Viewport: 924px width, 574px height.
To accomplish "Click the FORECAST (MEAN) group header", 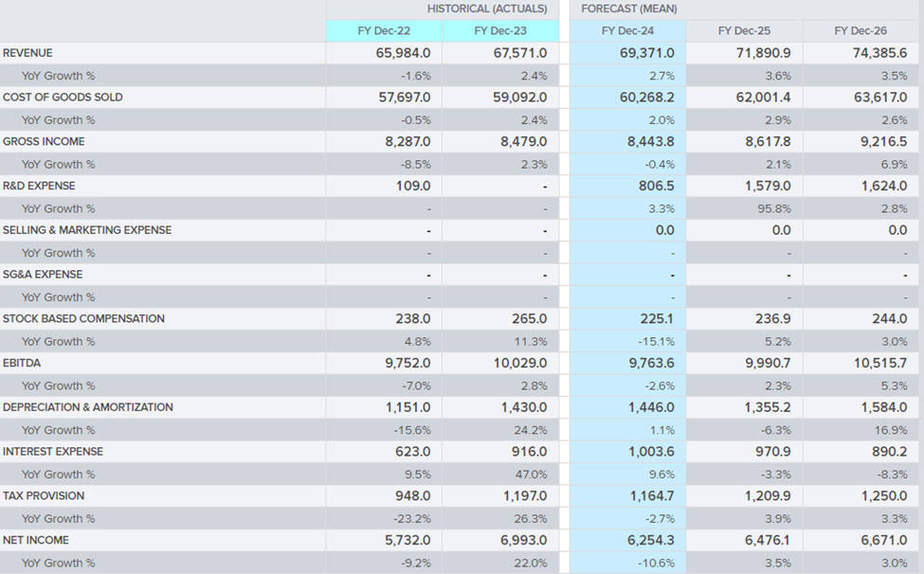I will [x=628, y=9].
